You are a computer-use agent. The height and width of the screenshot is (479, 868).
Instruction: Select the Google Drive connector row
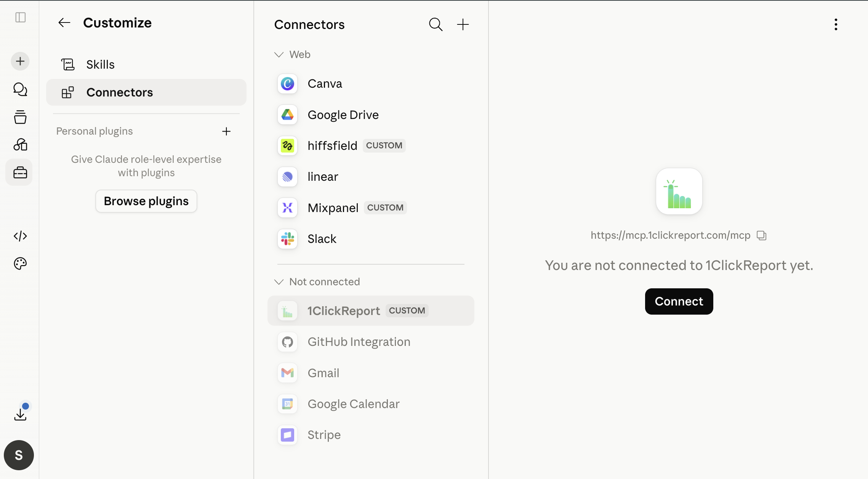pos(371,114)
